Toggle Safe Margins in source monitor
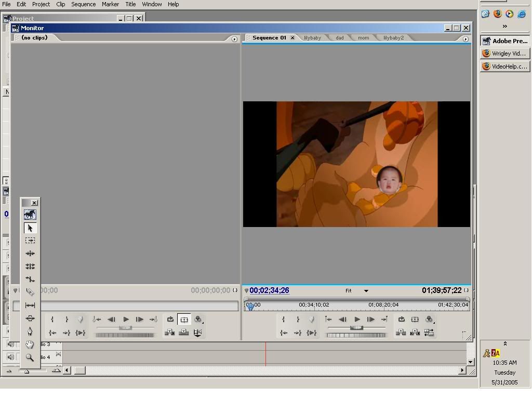 click(184, 320)
